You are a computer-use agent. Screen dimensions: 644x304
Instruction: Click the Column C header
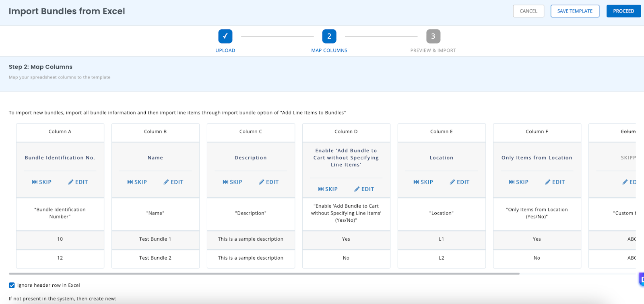click(x=251, y=132)
